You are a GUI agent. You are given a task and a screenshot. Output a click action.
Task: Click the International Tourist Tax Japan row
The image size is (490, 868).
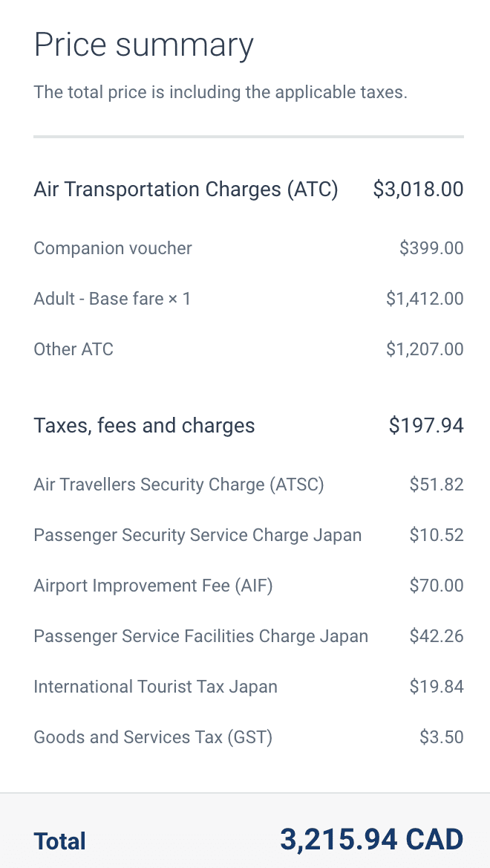[x=155, y=687]
